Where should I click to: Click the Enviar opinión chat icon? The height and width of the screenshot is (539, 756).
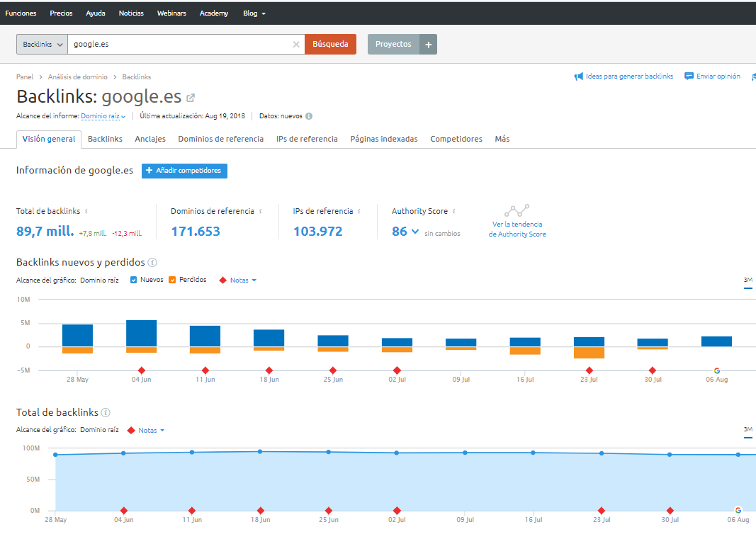689,76
